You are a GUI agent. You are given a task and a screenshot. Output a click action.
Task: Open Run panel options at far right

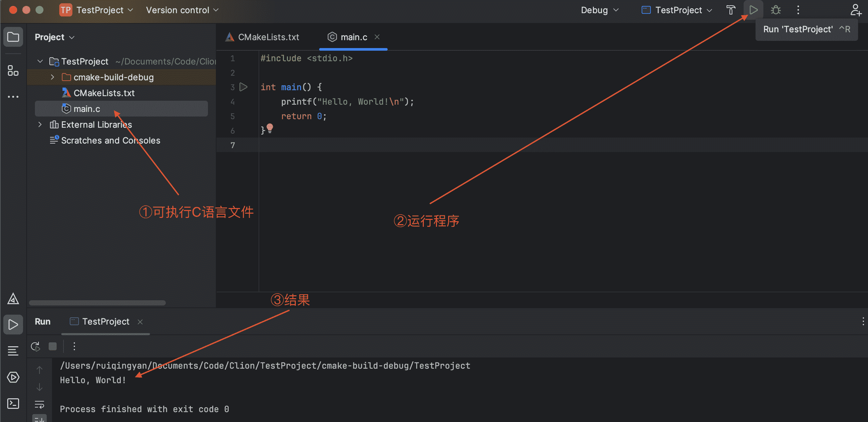point(863,321)
